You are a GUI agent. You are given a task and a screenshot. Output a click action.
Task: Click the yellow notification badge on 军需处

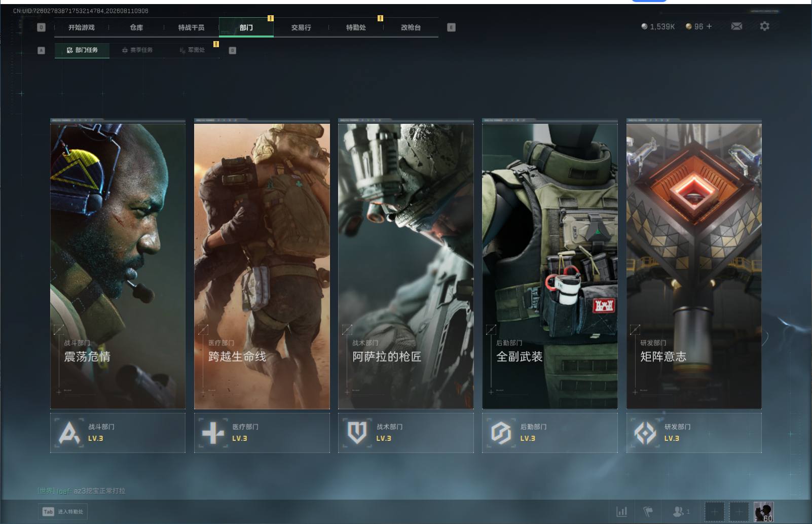pos(216,44)
